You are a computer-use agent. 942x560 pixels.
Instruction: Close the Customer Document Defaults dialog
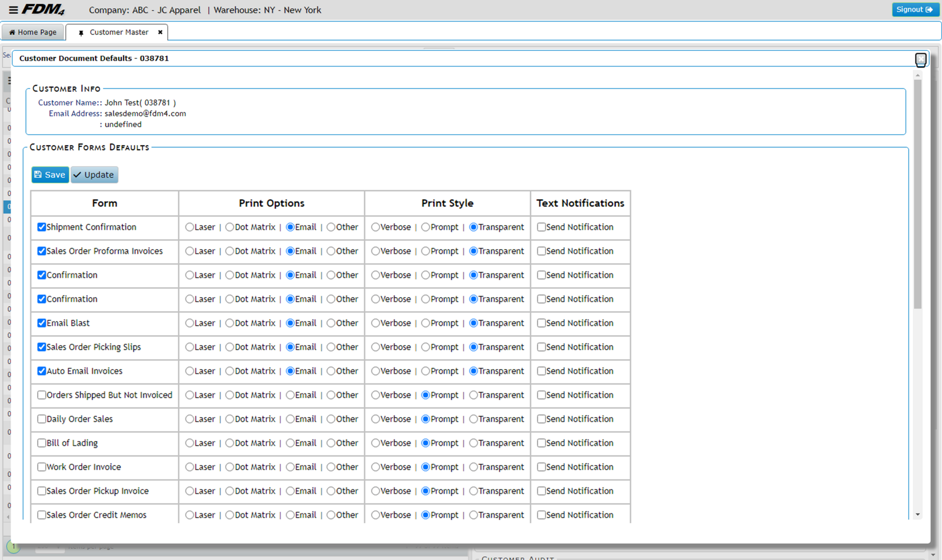pos(921,59)
